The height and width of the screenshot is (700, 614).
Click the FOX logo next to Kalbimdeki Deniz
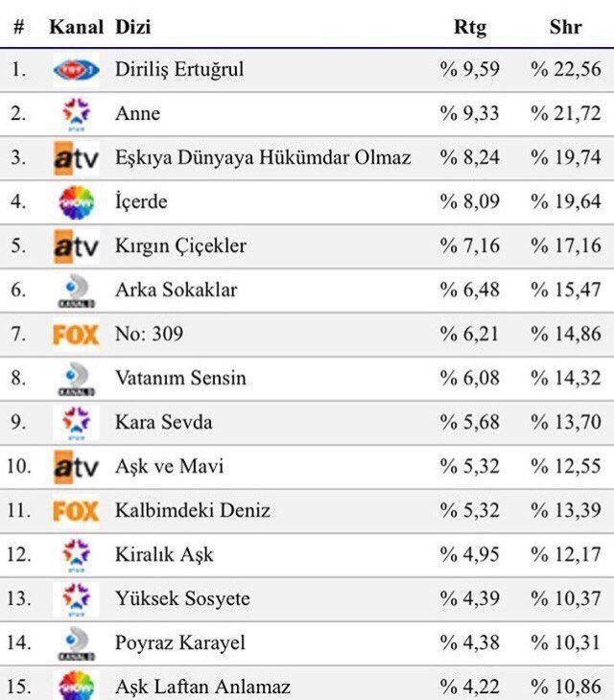point(76,511)
